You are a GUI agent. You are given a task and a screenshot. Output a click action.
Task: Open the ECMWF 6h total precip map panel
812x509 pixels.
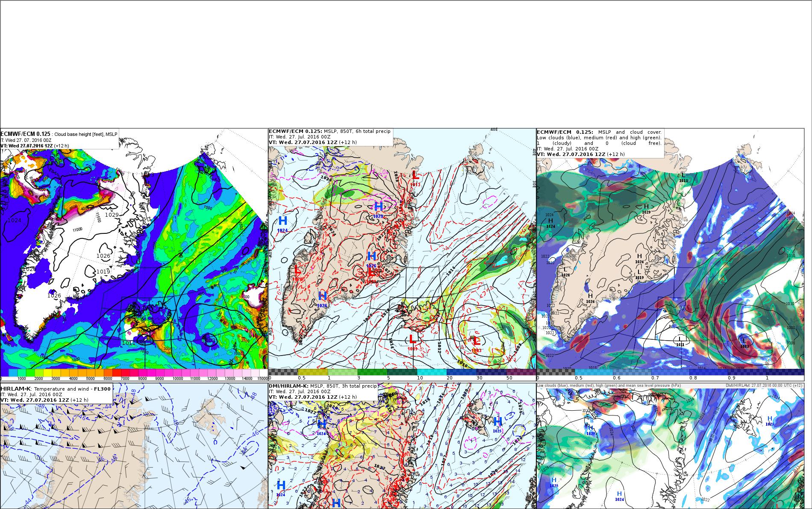pos(402,255)
